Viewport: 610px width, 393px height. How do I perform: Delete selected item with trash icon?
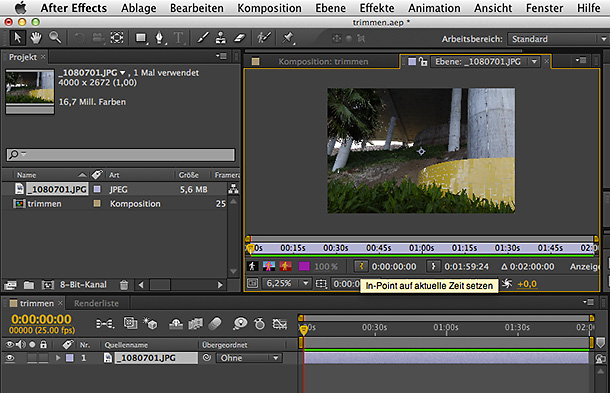[124, 285]
